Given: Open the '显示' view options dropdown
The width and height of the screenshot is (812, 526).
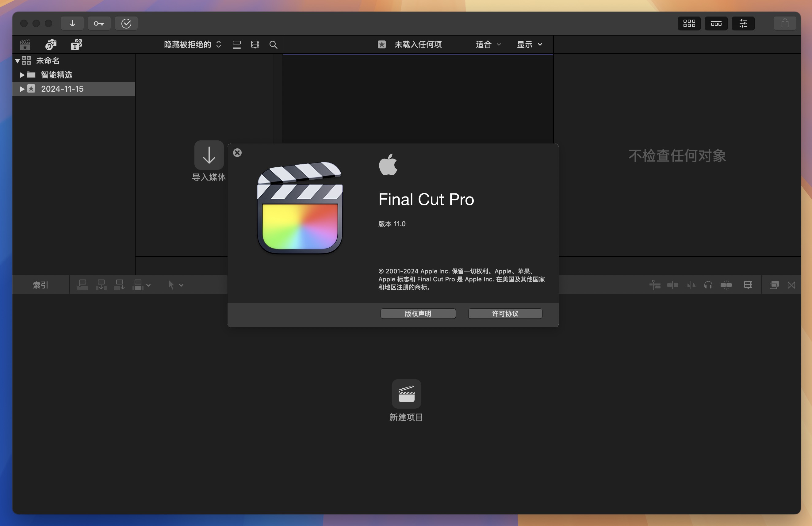Looking at the screenshot, I should tap(530, 44).
